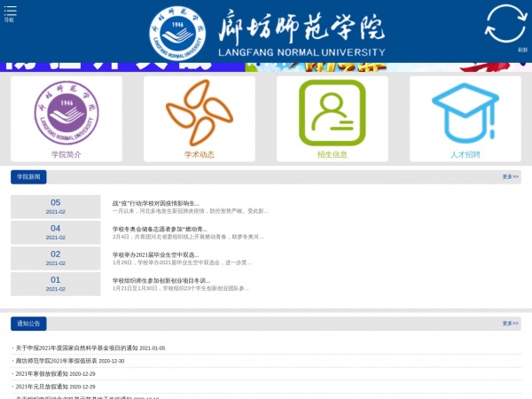Viewport: 532px width, 399px height.
Task: Open notice 关于申报2021年度国家自然科学基金项目的通知
Action: [x=76, y=348]
